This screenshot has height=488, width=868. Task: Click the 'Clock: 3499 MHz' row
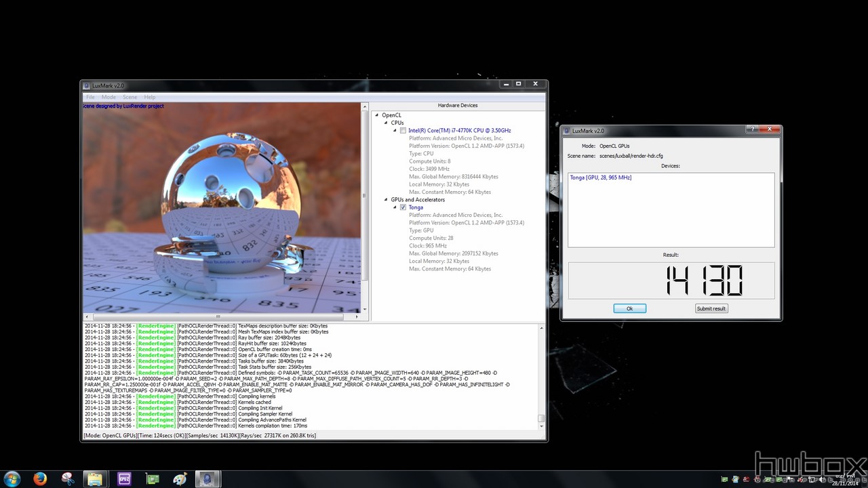(429, 169)
